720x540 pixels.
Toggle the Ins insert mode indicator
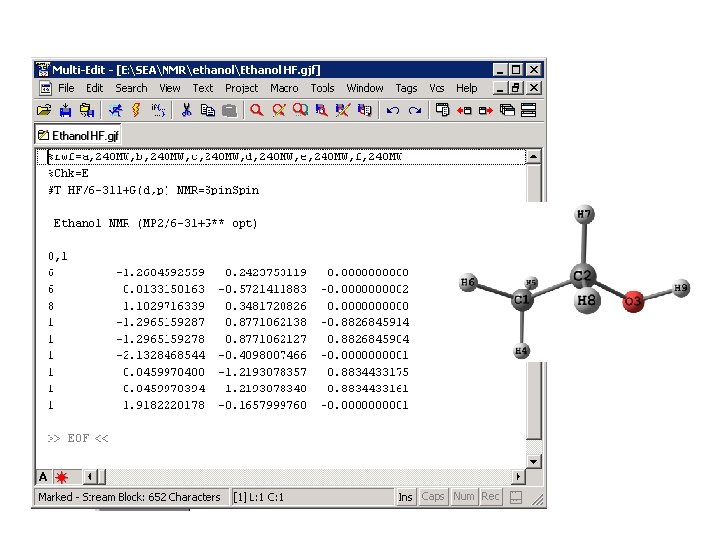[x=405, y=497]
